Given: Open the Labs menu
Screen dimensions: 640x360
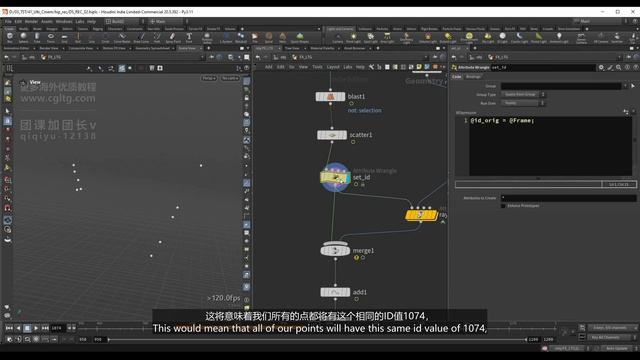Looking at the screenshot, I should click(80, 21).
